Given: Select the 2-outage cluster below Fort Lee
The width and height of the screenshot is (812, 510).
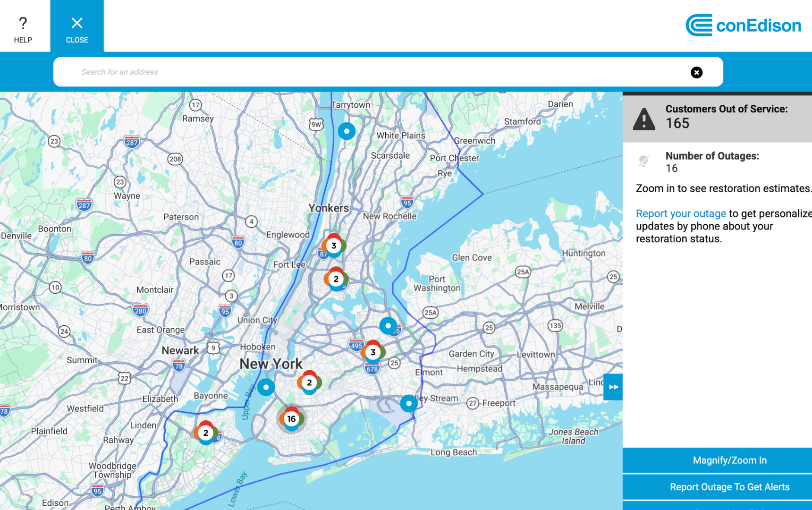Looking at the screenshot, I should click(x=336, y=279).
